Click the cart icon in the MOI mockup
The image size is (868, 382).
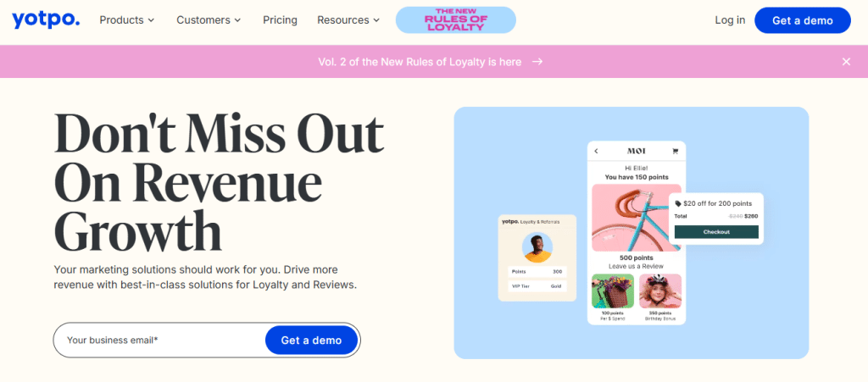pos(675,151)
